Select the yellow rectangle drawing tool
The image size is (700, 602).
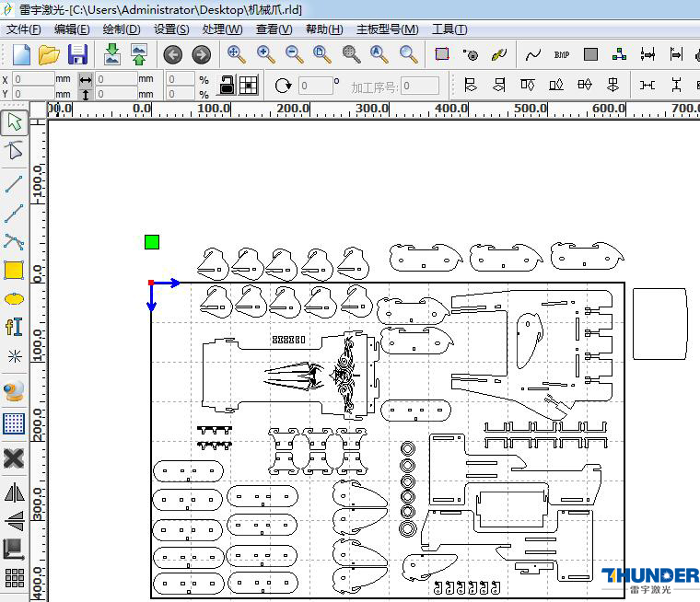click(14, 270)
